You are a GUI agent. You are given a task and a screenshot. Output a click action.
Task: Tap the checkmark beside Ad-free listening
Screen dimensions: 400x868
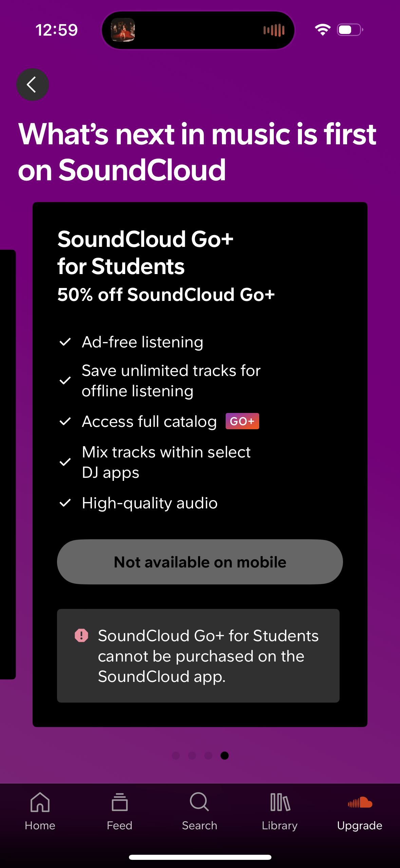coord(66,342)
